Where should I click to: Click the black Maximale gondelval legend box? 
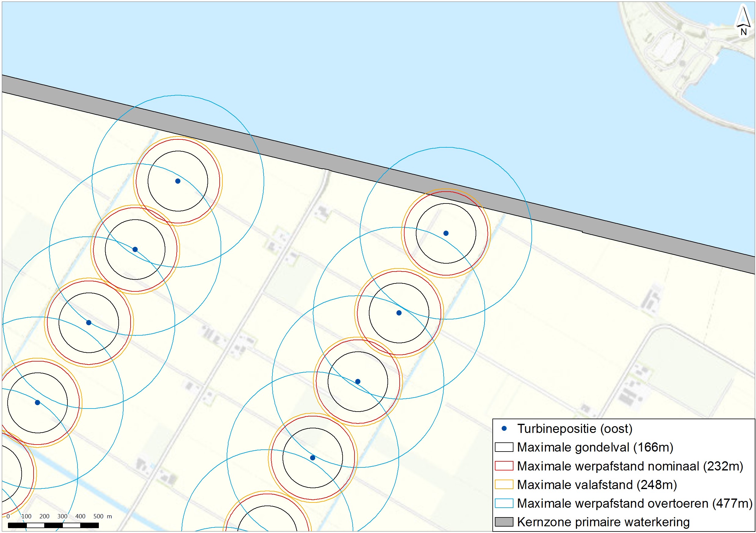coord(504,447)
